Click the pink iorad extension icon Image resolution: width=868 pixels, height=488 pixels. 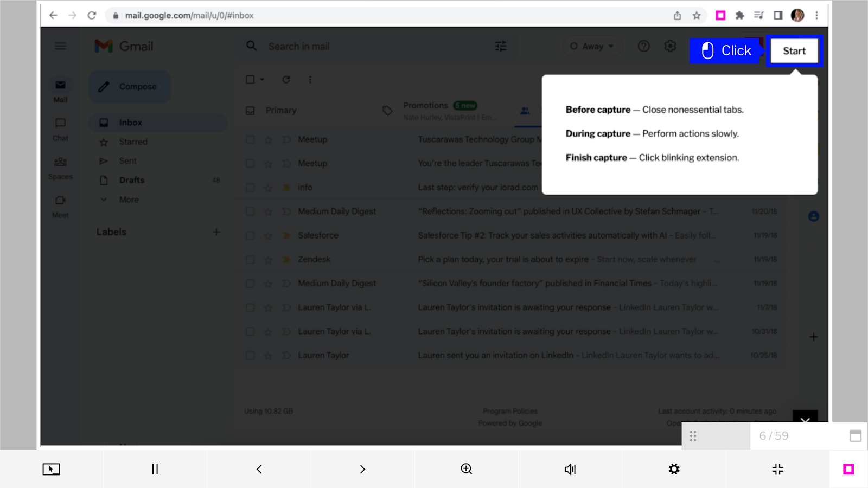(x=721, y=15)
